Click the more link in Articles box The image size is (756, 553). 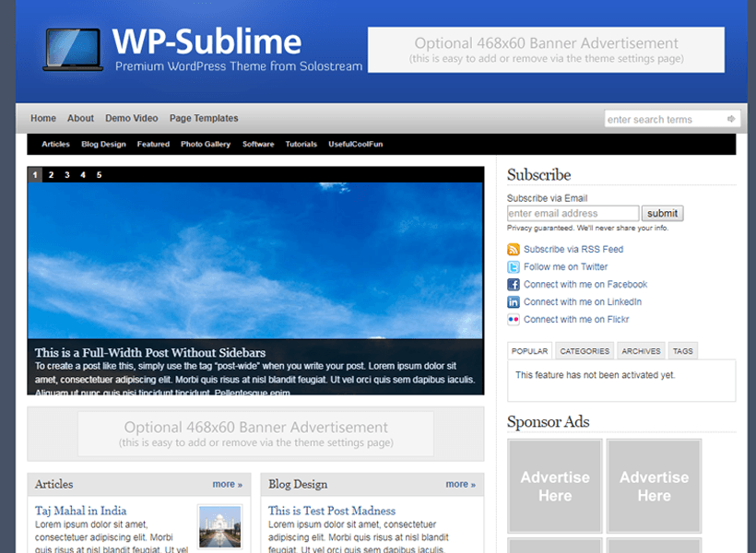(x=227, y=484)
